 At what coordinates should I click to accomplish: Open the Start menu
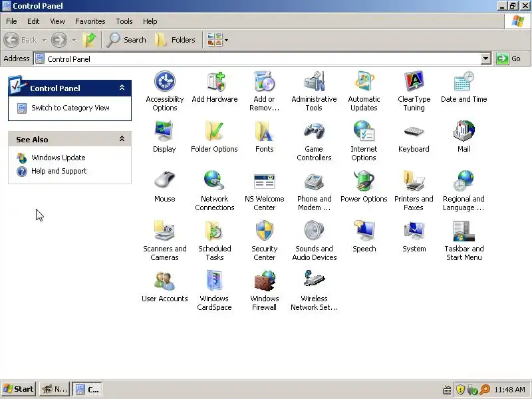pos(19,389)
